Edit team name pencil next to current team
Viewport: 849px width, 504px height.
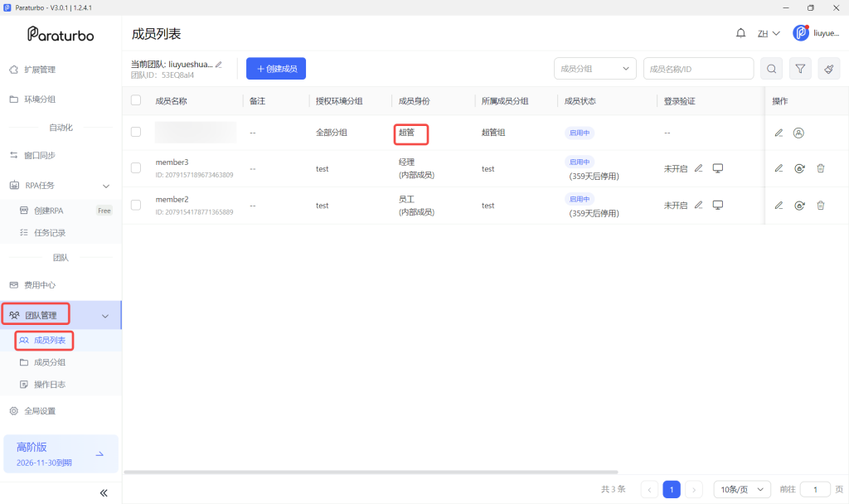tap(219, 65)
